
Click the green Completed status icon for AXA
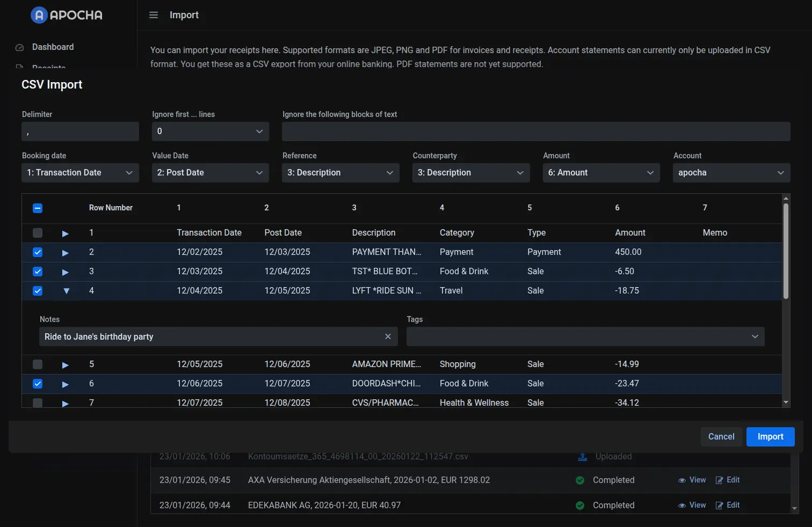pyautogui.click(x=580, y=480)
